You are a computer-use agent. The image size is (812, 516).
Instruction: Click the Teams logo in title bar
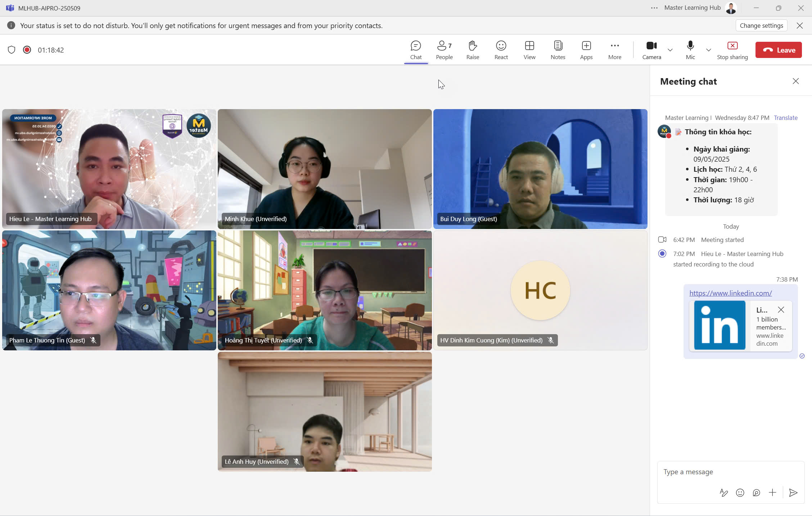(x=10, y=8)
